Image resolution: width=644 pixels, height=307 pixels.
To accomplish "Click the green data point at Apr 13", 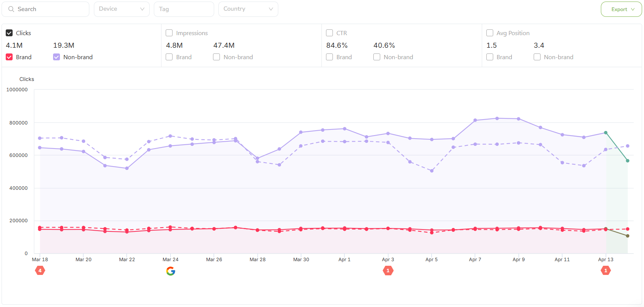I will pos(605,133).
